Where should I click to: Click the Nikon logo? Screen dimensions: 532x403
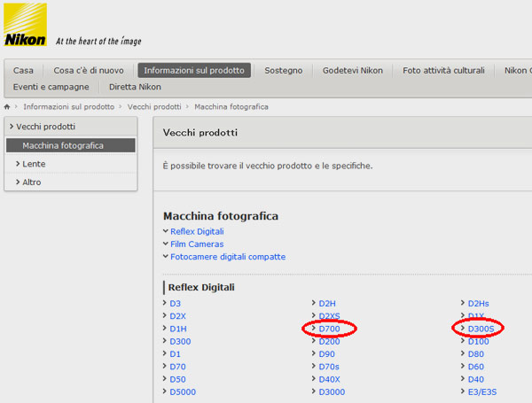(25, 25)
